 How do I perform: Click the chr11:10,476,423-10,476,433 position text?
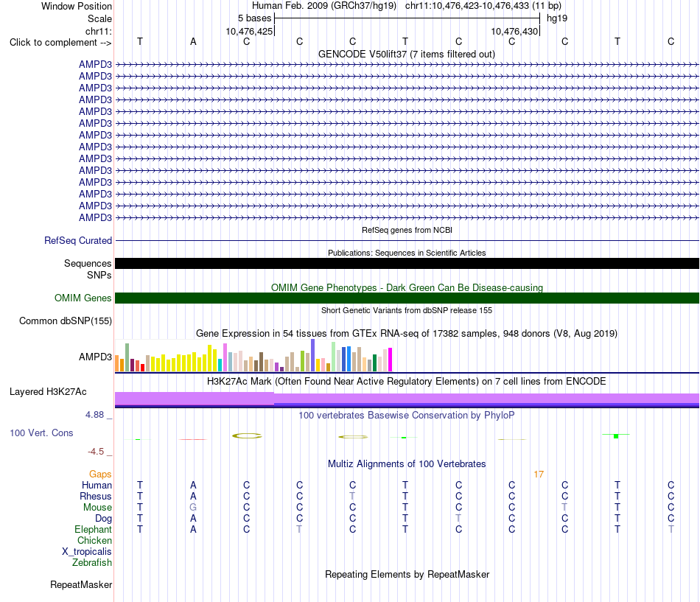(483, 6)
